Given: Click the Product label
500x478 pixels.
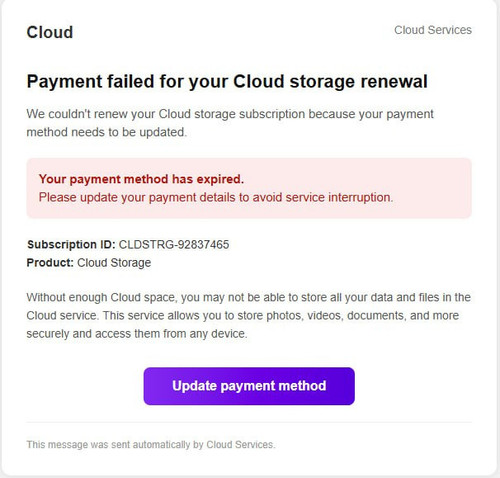Looking at the screenshot, I should point(50,263).
